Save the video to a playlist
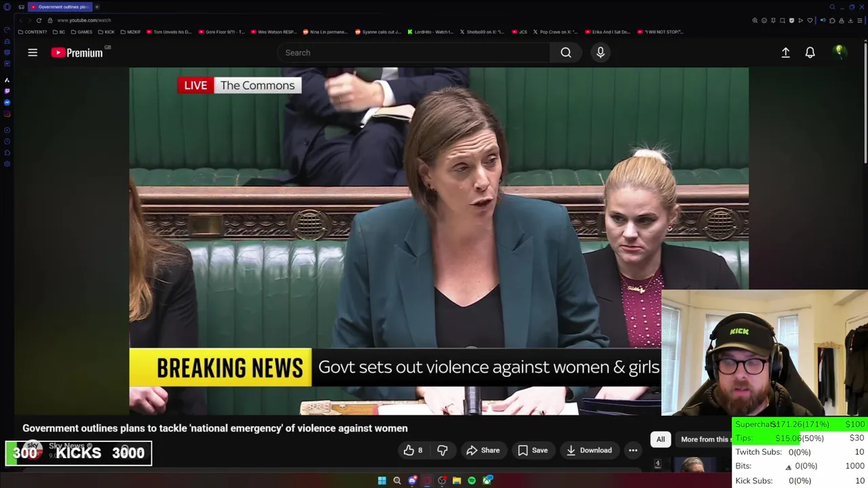The width and height of the screenshot is (868, 488). click(532, 450)
